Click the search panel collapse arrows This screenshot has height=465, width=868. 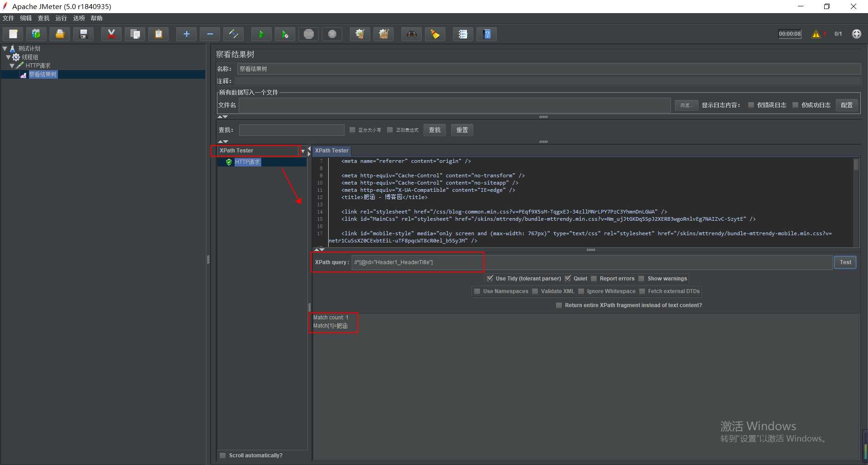pyautogui.click(x=222, y=142)
